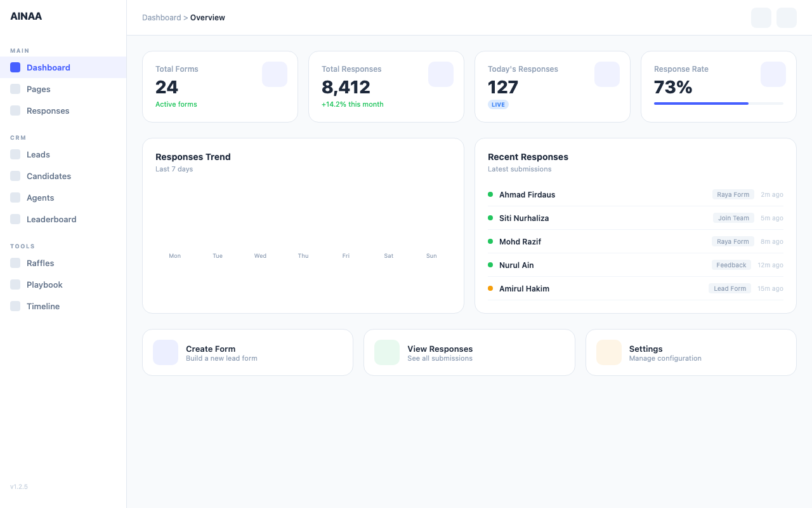Open Candidates from the sidebar menu

pos(15,176)
